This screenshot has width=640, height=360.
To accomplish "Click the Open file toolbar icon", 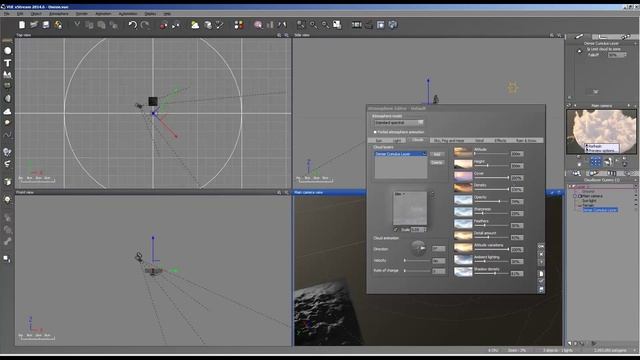I will click(34, 25).
